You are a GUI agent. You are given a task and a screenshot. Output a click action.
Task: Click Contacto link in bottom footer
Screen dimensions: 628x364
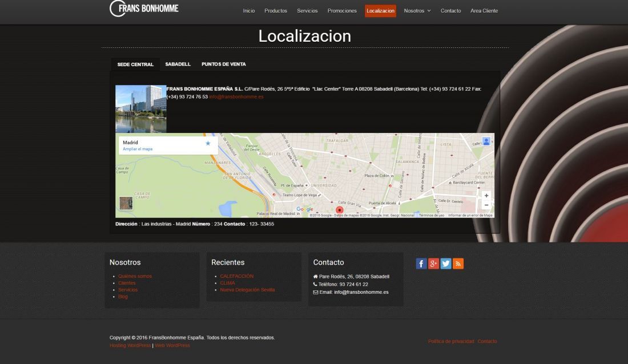coord(487,342)
